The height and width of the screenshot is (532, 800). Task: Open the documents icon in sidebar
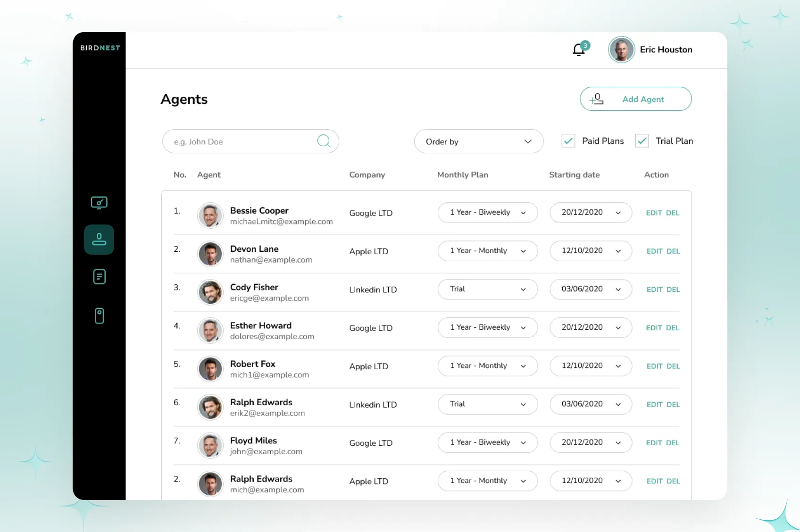pyautogui.click(x=99, y=277)
